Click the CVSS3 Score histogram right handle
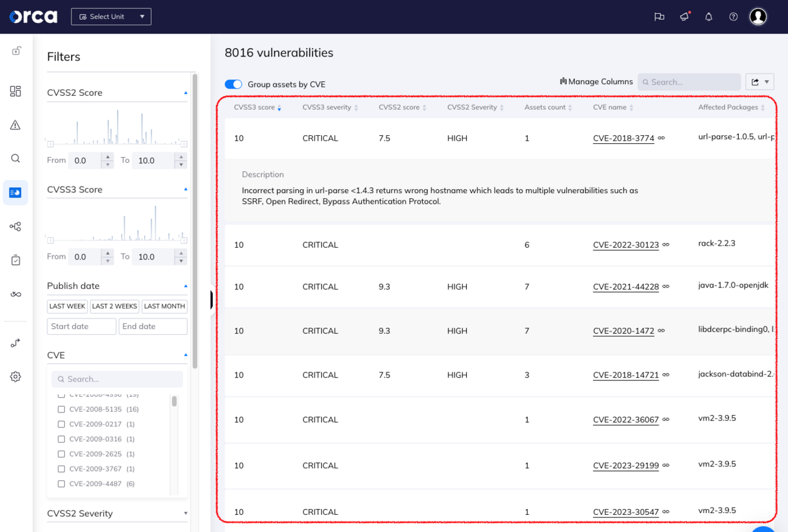 point(184,240)
